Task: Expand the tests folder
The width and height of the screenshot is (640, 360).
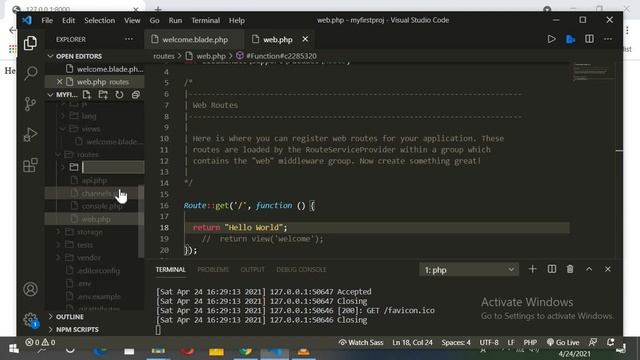Action: pyautogui.click(x=84, y=245)
